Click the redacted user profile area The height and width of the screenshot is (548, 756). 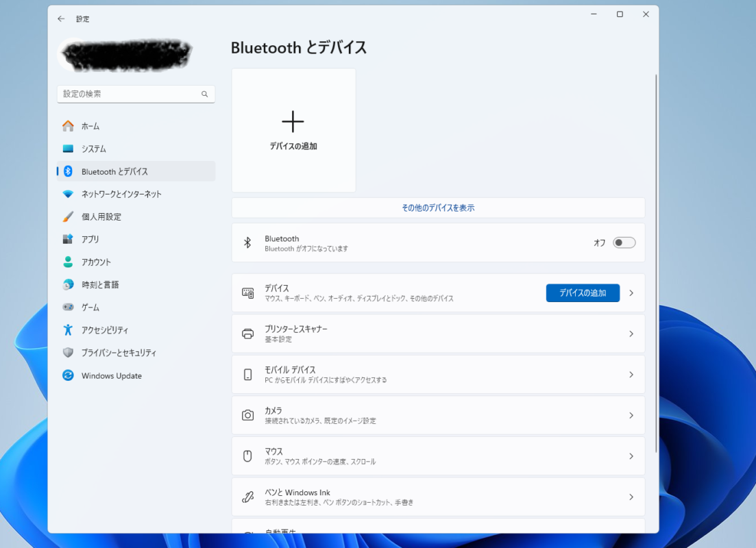[125, 55]
